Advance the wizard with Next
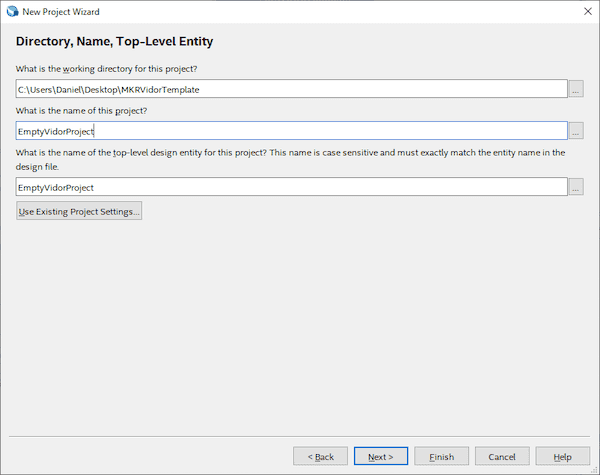 coord(381,456)
